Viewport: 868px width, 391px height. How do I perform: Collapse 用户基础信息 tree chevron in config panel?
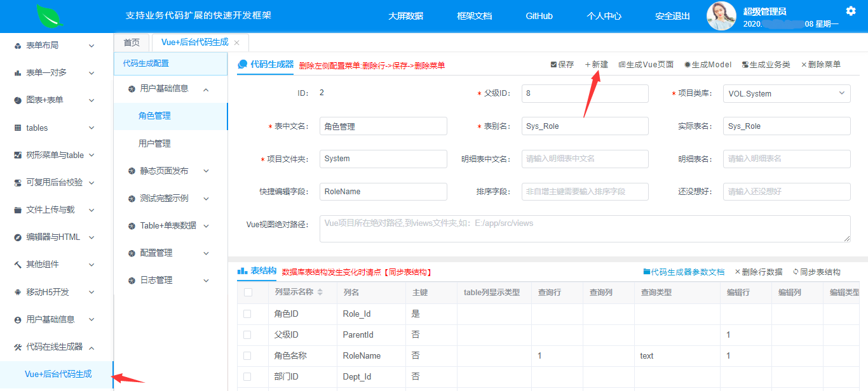(206, 89)
